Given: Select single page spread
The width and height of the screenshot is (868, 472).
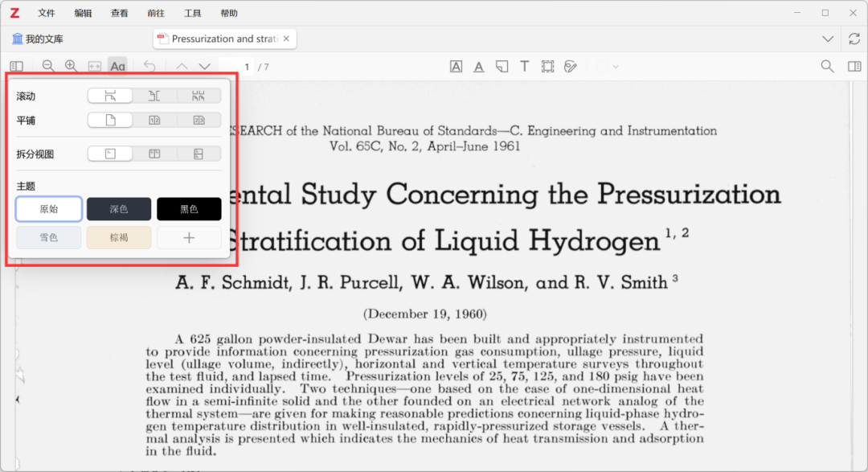Looking at the screenshot, I should pos(110,121).
